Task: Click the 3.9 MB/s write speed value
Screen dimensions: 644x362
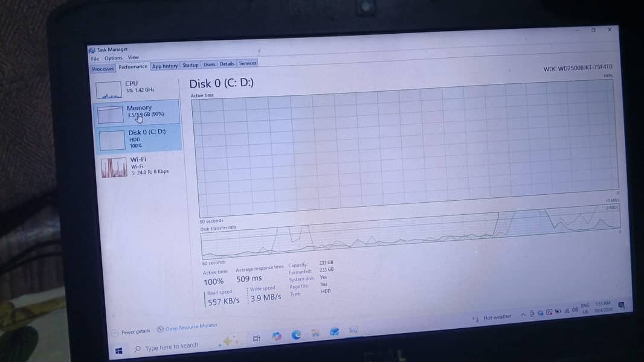Action: coord(266,297)
